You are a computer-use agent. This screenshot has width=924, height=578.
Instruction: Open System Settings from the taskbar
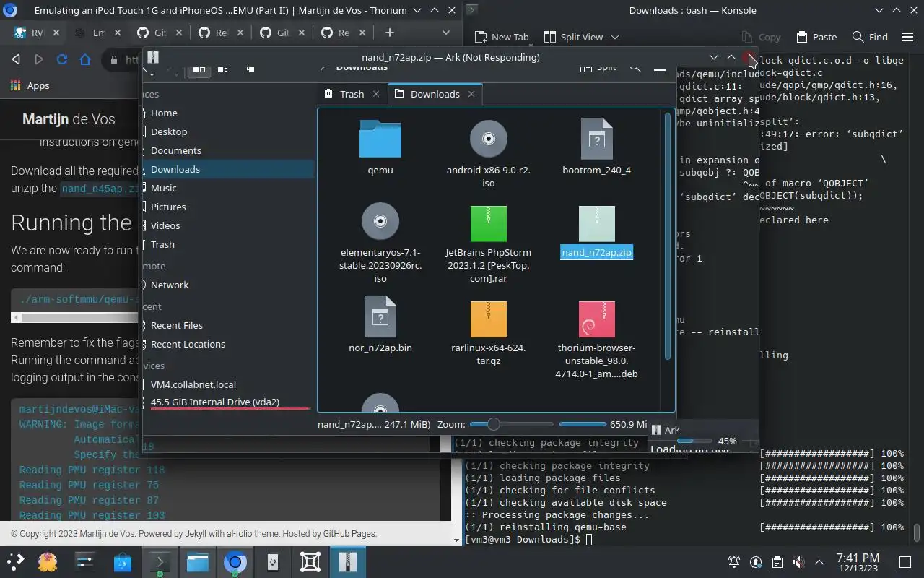[x=84, y=561]
